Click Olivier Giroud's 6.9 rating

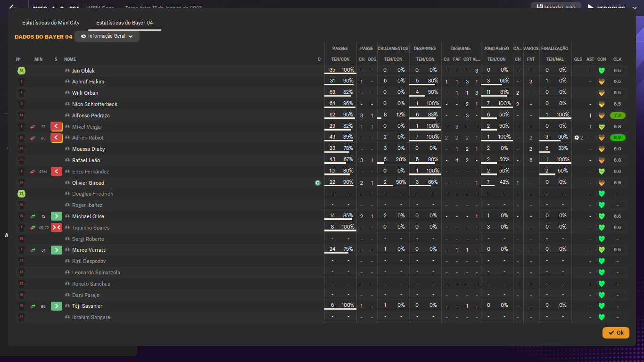617,183
